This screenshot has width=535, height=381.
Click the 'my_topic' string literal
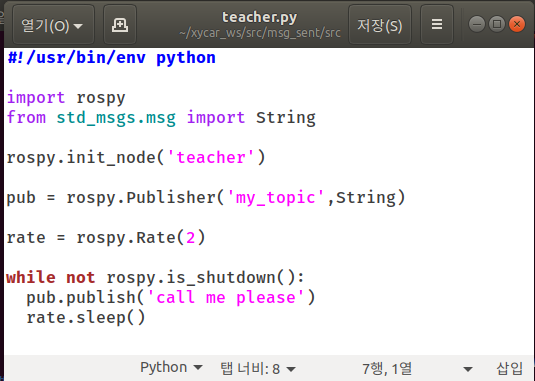275,198
